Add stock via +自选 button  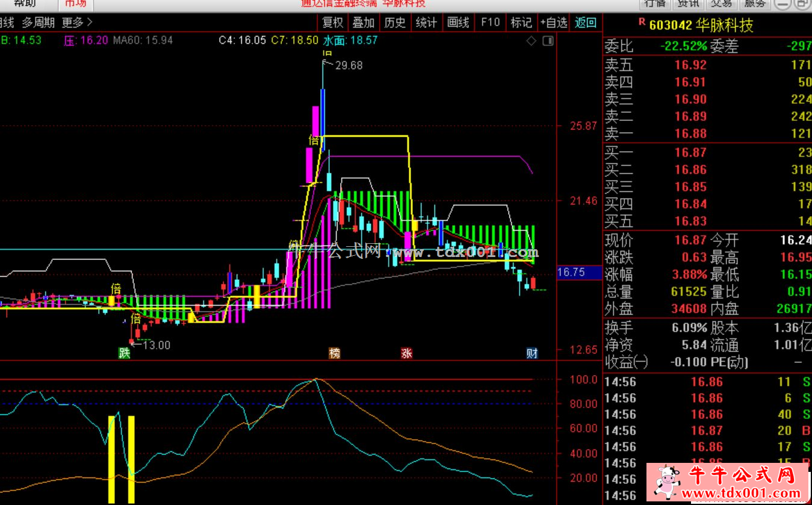554,23
